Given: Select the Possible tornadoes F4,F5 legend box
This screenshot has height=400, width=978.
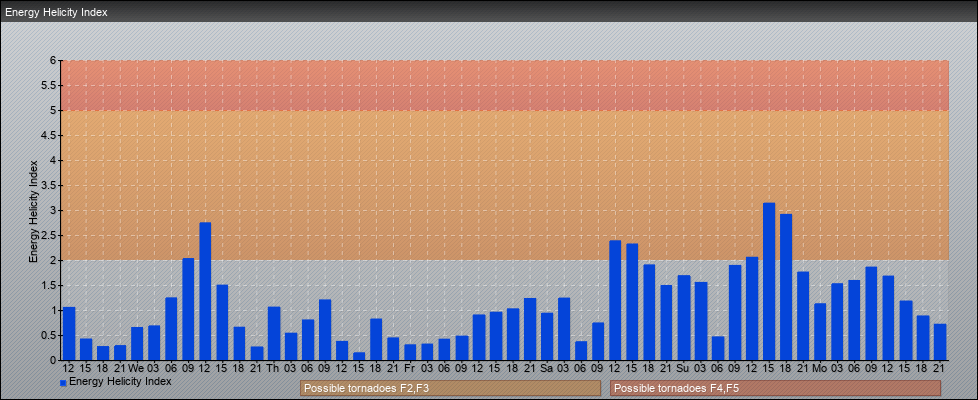Looking at the screenshot, I should (775, 388).
